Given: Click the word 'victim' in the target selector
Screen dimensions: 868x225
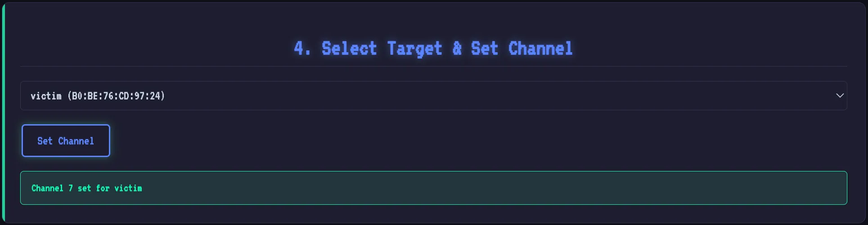Looking at the screenshot, I should 46,96.
